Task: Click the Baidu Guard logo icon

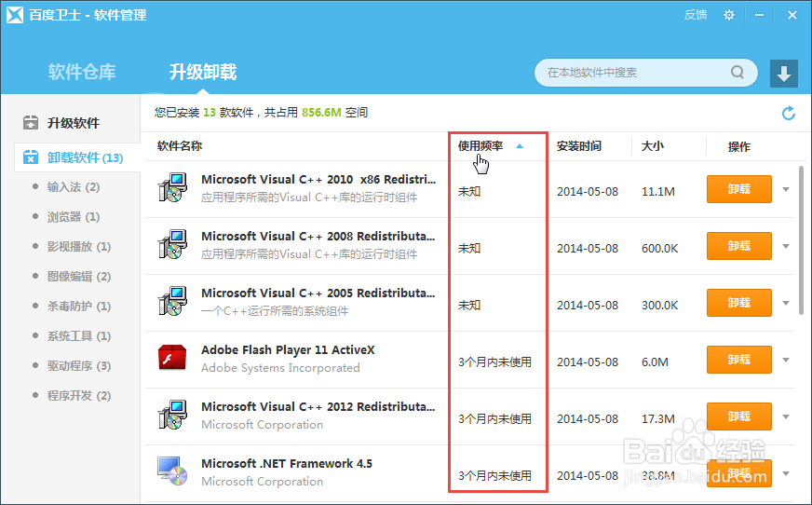Action: (15, 15)
